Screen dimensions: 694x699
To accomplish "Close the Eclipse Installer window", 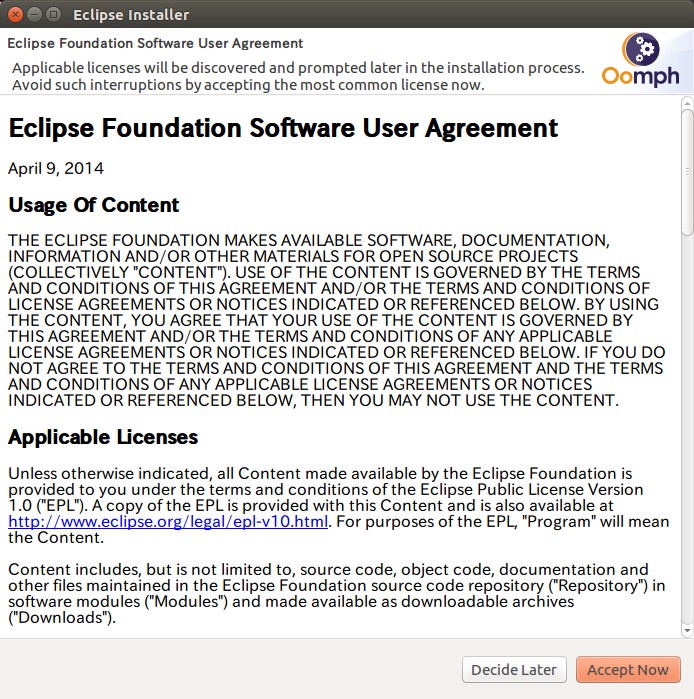I will pyautogui.click(x=15, y=14).
